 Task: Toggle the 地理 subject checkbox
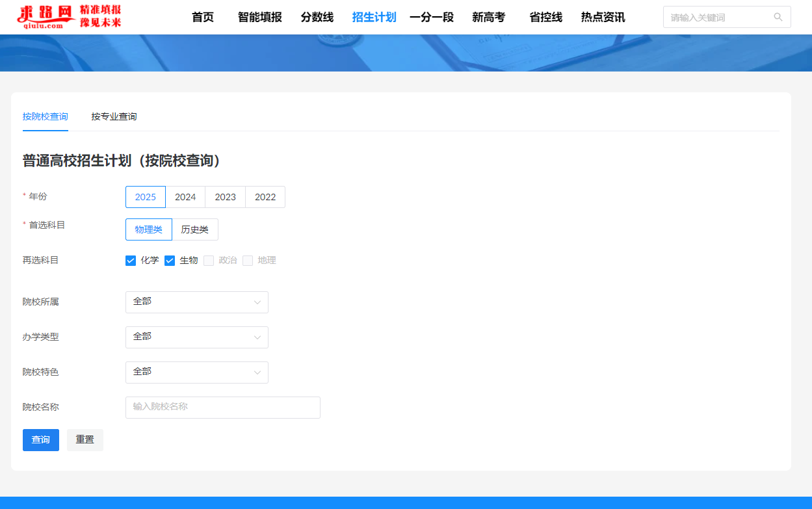[248, 260]
